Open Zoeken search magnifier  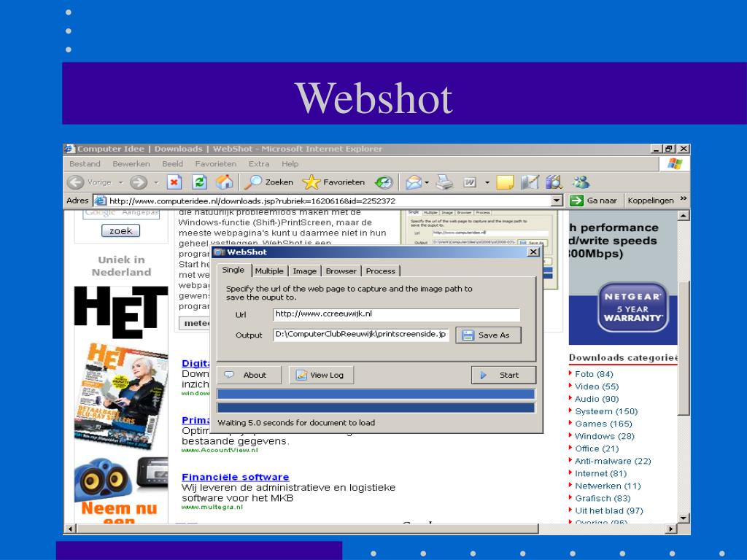pyautogui.click(x=269, y=182)
